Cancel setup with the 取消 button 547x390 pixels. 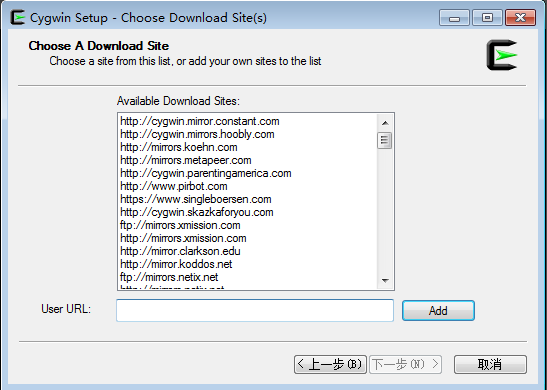(x=490, y=365)
